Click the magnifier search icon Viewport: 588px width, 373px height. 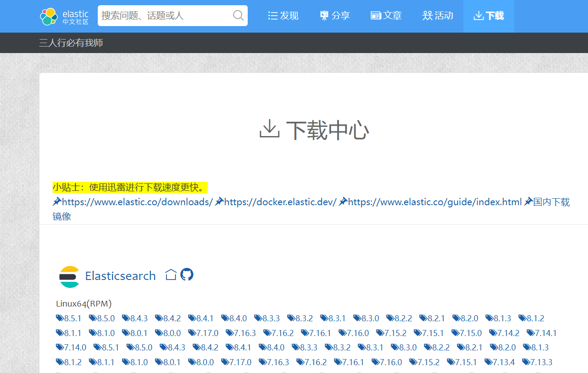[239, 16]
